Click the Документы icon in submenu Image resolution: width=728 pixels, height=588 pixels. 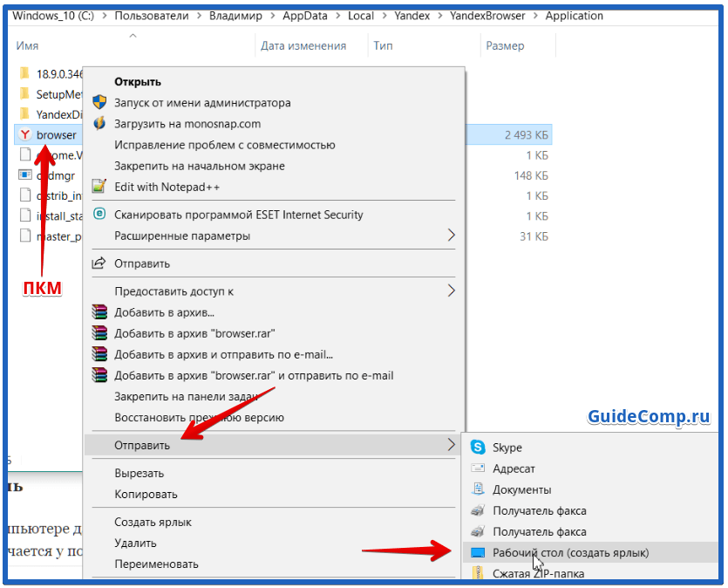(x=478, y=489)
